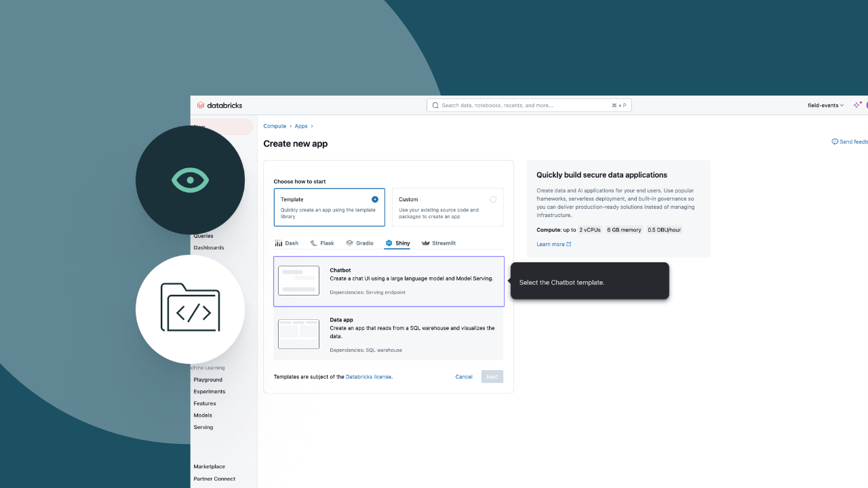Open the Databricks license link
The height and width of the screenshot is (488, 868).
pyautogui.click(x=369, y=377)
